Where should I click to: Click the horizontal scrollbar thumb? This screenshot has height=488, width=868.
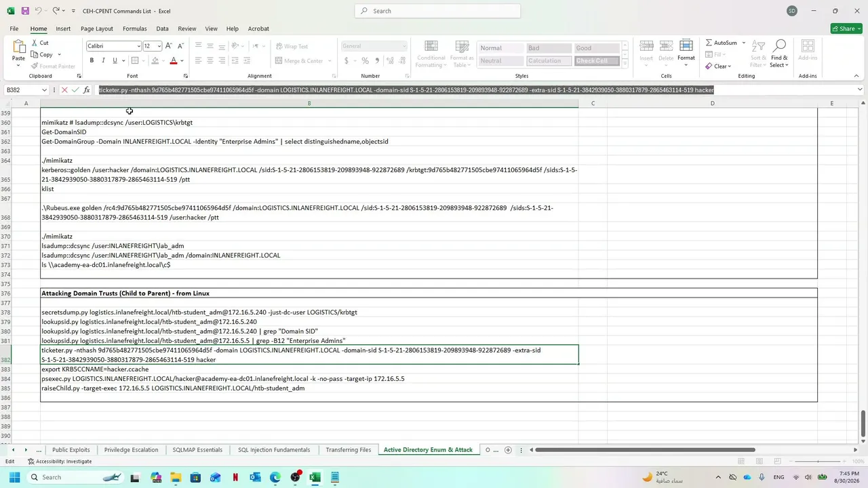click(x=646, y=450)
